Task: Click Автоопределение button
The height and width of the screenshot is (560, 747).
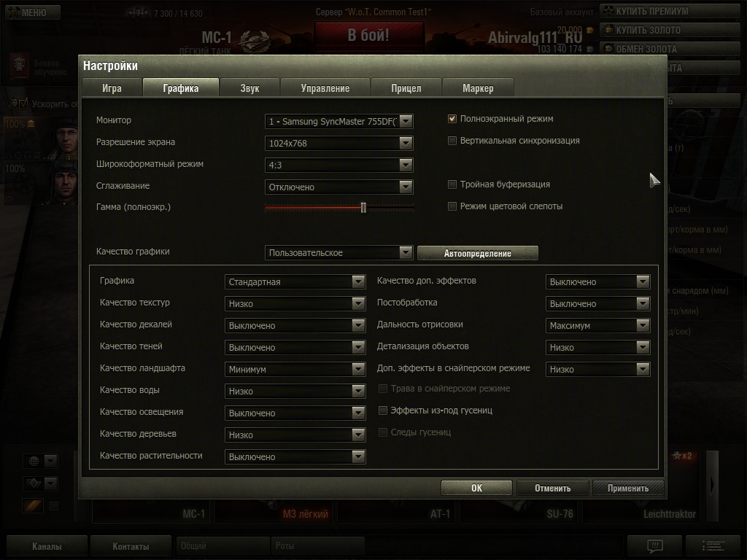Action: (478, 253)
